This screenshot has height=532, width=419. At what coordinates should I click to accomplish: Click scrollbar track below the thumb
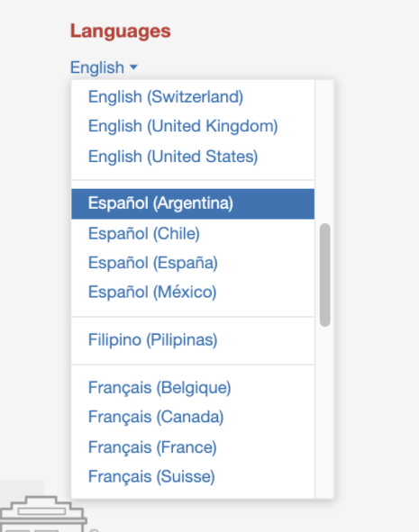coord(325,412)
